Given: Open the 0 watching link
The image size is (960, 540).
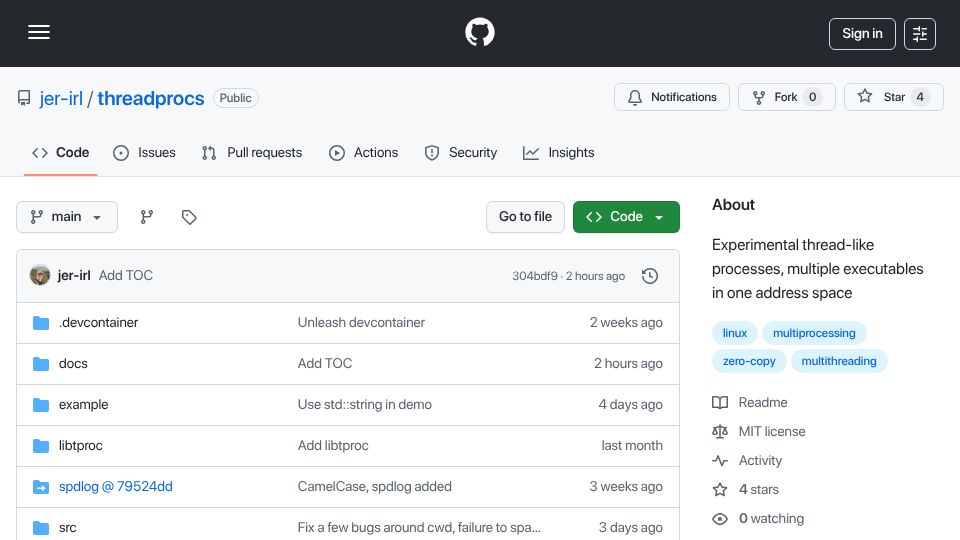Looking at the screenshot, I should tap(771, 519).
